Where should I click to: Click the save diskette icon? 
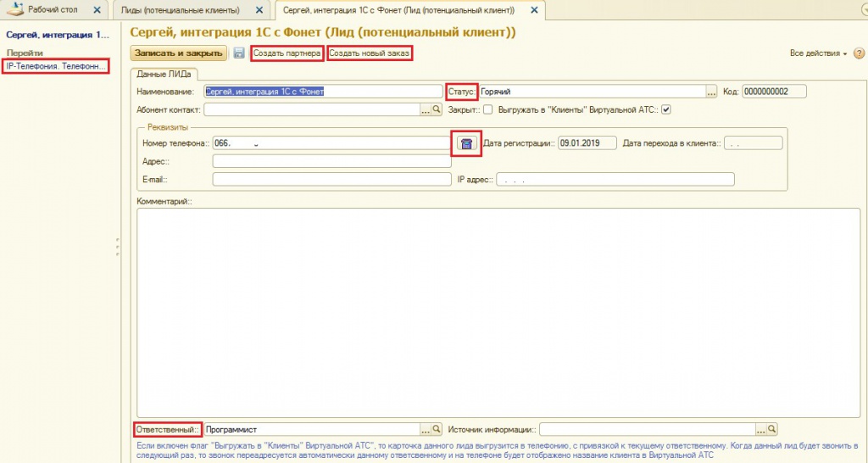click(238, 53)
